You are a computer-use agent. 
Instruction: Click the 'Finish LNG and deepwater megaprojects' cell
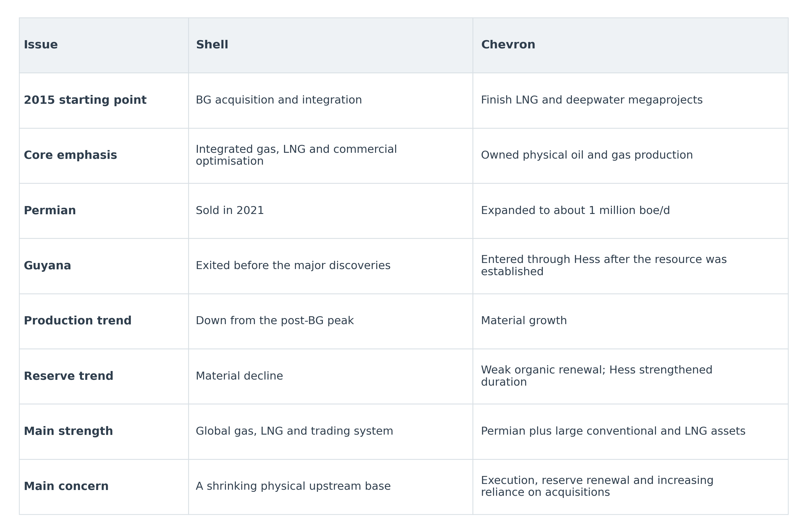[x=630, y=100]
